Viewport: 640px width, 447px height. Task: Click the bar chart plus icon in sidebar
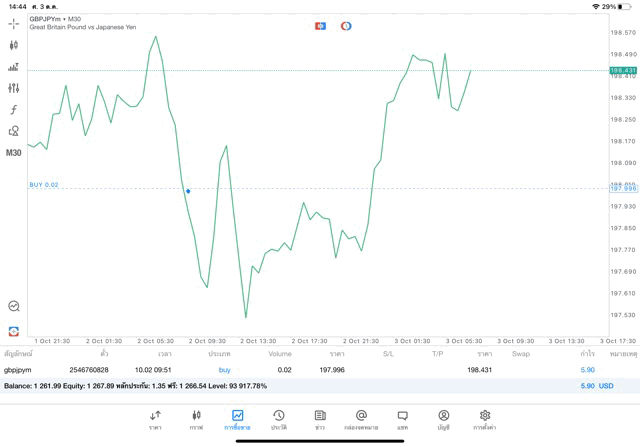click(x=13, y=67)
